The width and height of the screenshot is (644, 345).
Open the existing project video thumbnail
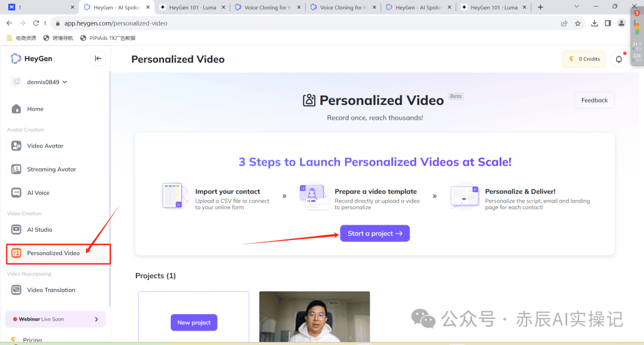(314, 317)
